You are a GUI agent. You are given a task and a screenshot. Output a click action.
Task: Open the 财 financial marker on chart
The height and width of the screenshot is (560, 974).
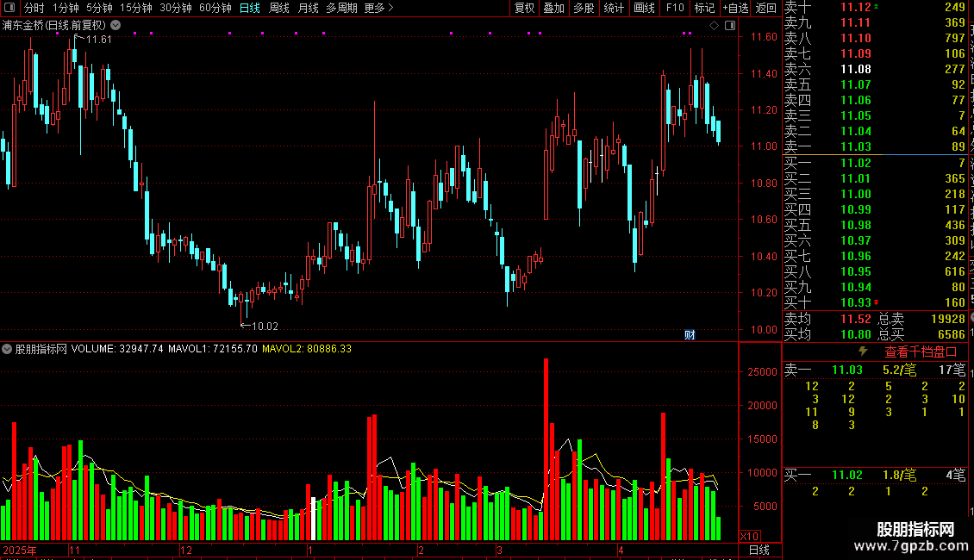click(x=690, y=335)
